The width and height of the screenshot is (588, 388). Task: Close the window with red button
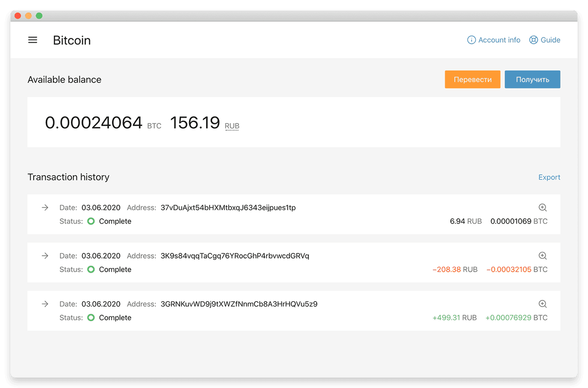(18, 16)
